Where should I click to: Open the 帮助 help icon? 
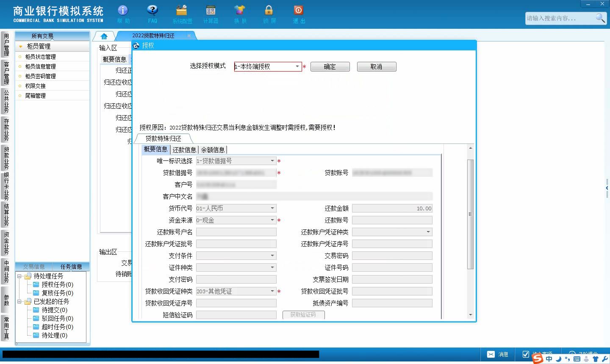123,10
